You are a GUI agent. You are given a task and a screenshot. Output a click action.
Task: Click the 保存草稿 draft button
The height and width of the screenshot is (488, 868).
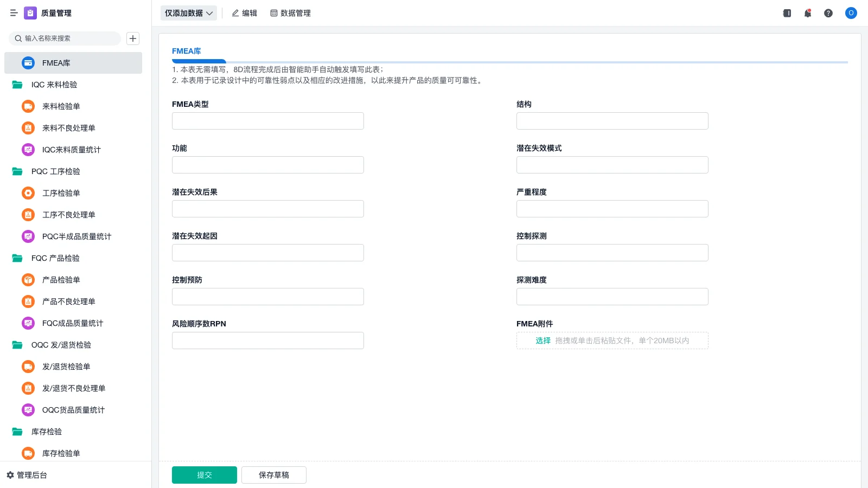pos(273,474)
